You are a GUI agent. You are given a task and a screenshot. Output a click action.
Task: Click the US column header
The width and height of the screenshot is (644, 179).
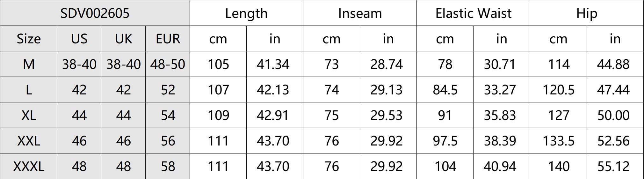click(79, 39)
